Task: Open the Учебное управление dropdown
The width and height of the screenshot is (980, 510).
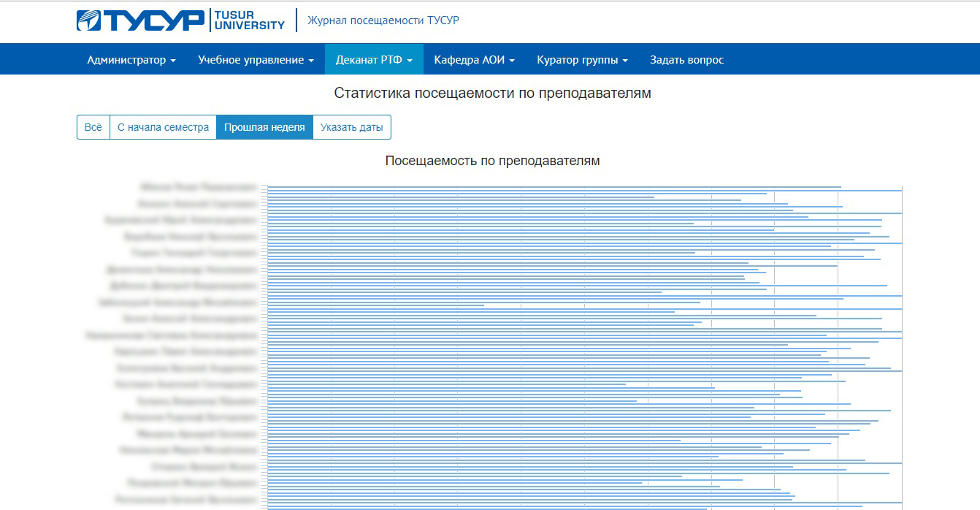Action: pos(256,60)
